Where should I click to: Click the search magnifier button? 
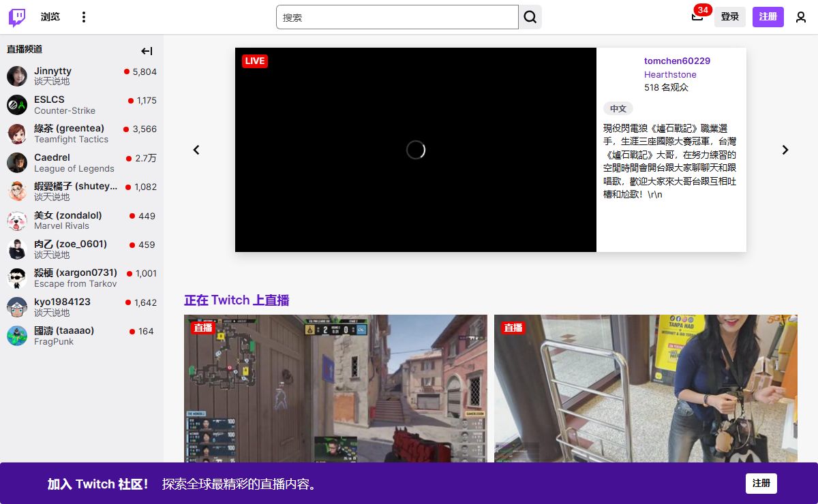[x=530, y=17]
